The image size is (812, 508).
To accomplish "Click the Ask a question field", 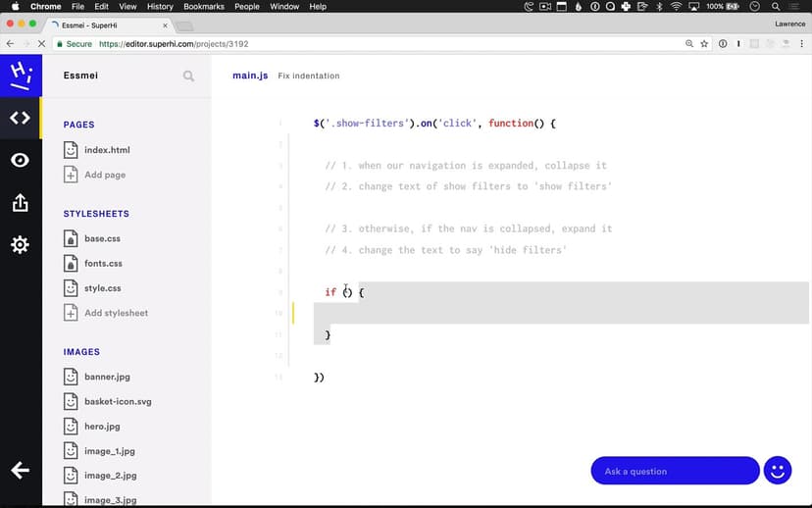I will [675, 471].
